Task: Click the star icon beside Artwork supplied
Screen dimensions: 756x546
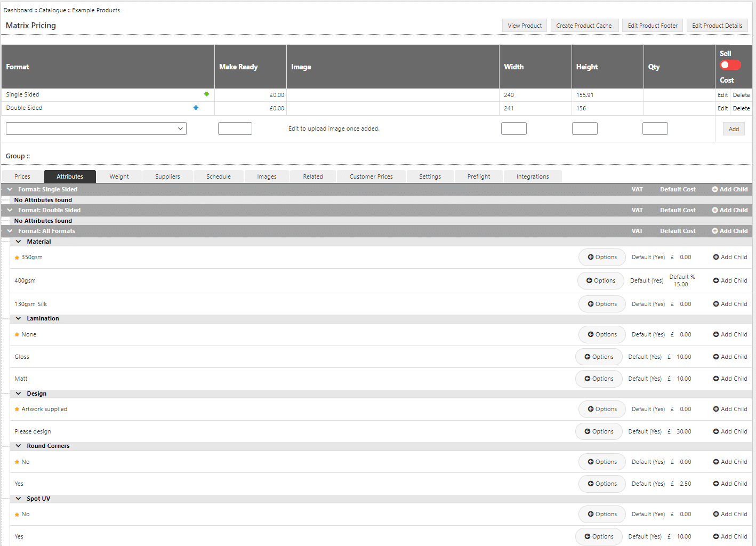Action: pos(17,409)
